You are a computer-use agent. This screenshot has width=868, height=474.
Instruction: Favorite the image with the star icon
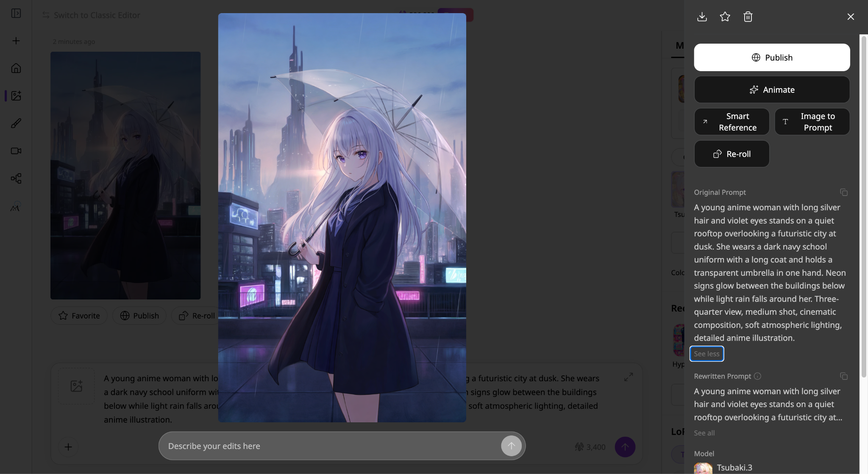pyautogui.click(x=725, y=17)
